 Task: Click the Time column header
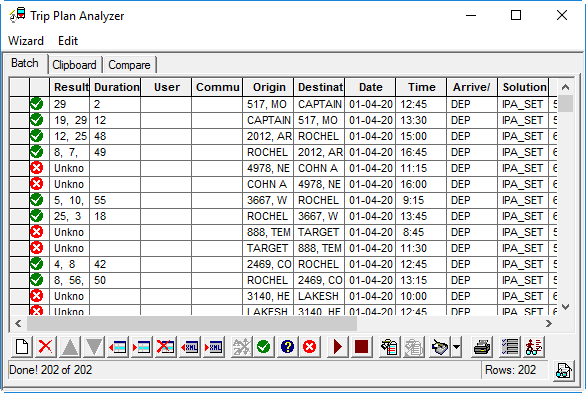pos(421,87)
